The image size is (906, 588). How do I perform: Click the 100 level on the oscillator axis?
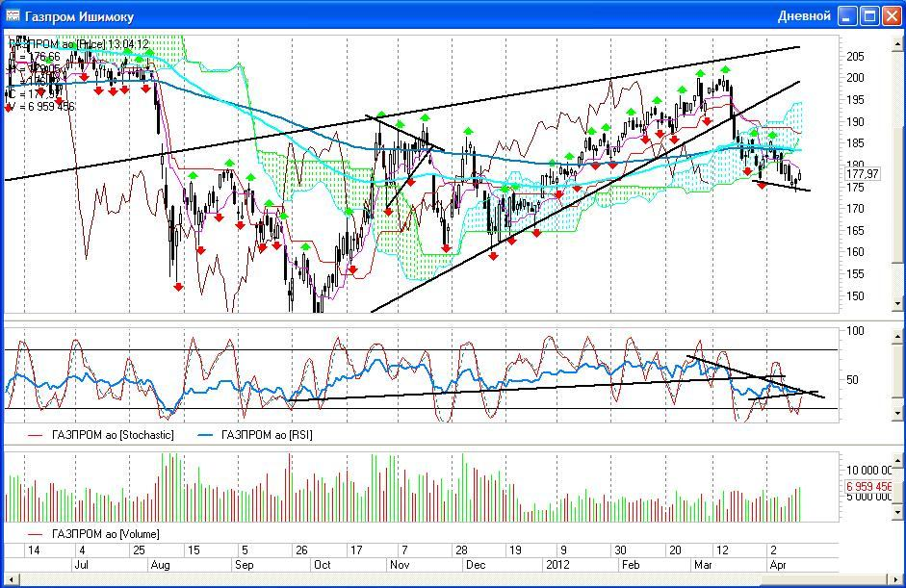pos(855,331)
